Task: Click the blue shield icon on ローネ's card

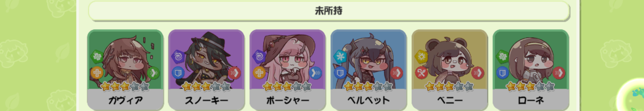Action: (x=502, y=72)
